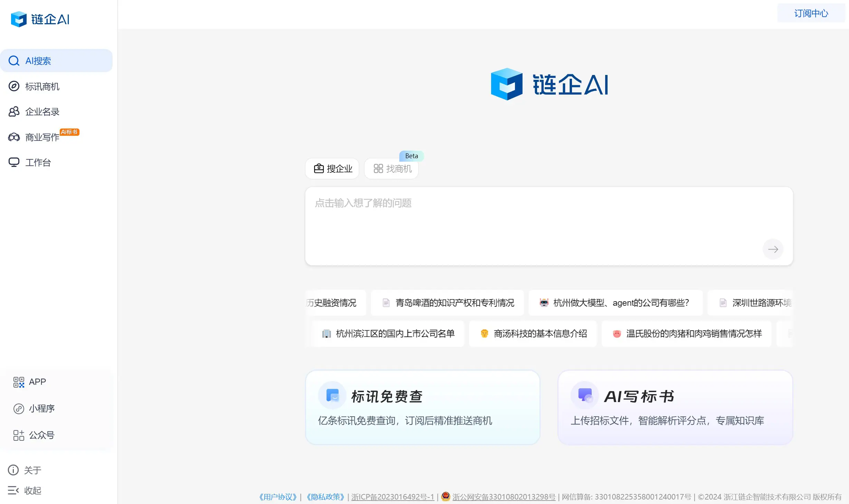The height and width of the screenshot is (504, 849).
Task: Switch to the 找商机 Beta tab
Action: (391, 169)
